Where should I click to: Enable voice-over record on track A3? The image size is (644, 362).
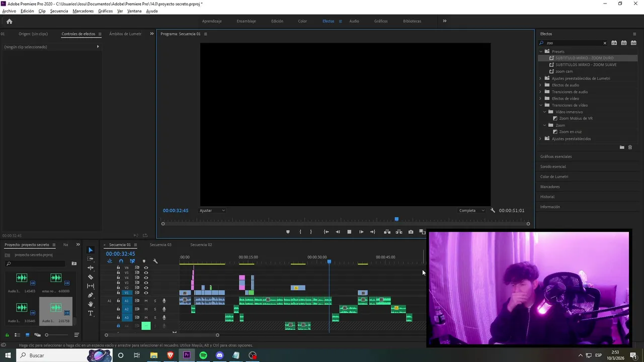point(164,317)
